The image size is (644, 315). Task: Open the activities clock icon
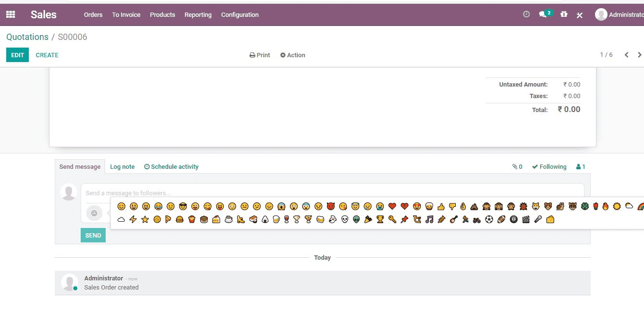526,14
